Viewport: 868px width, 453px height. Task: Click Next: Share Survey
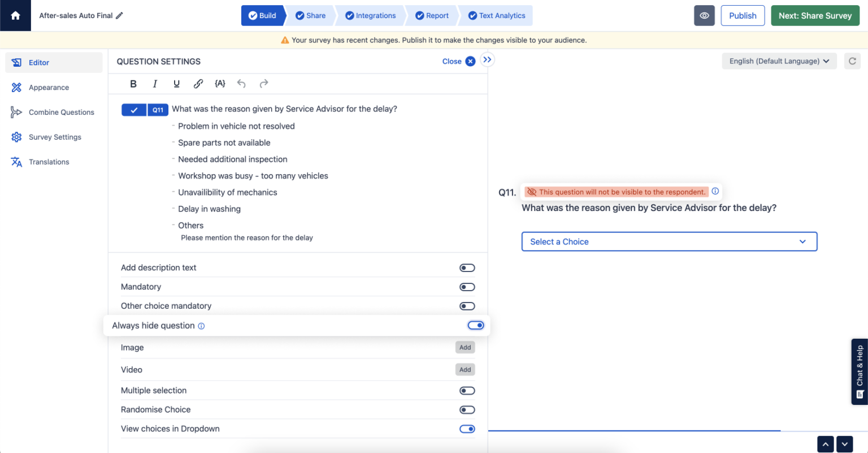(x=815, y=15)
